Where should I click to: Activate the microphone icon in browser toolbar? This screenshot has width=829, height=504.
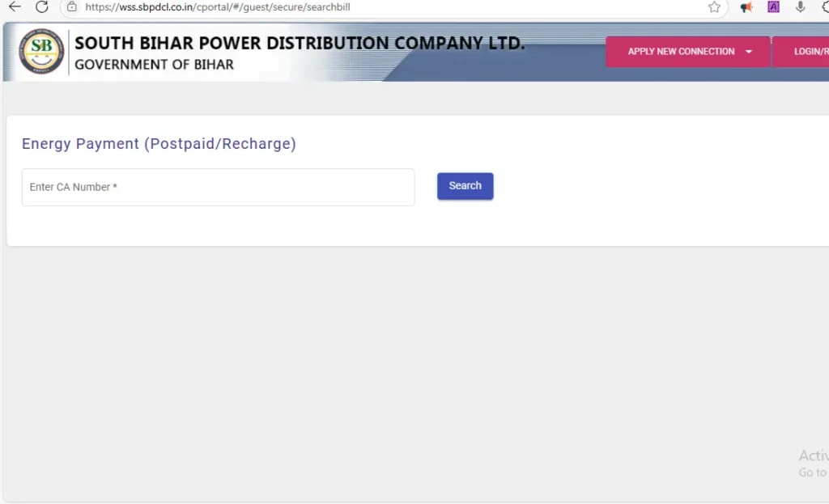[x=800, y=6]
